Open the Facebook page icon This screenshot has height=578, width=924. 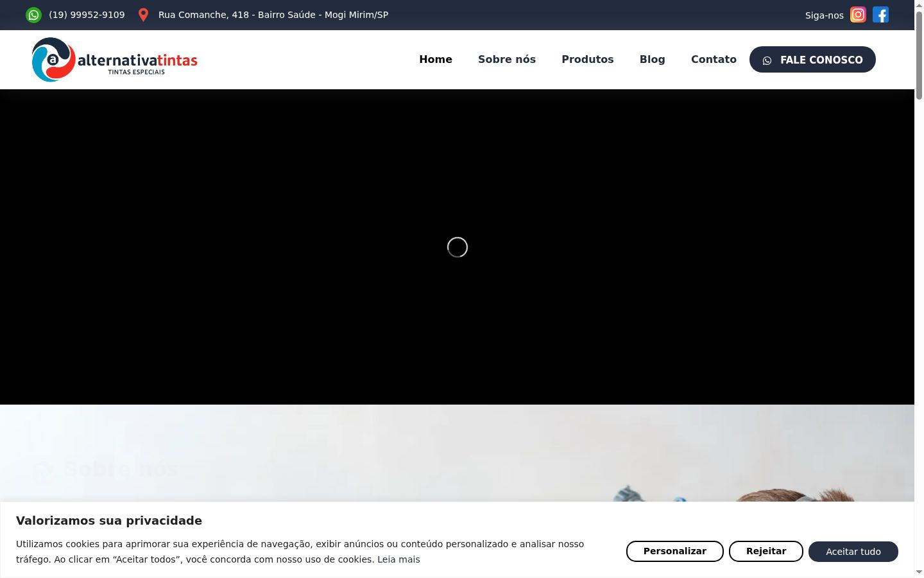(880, 15)
